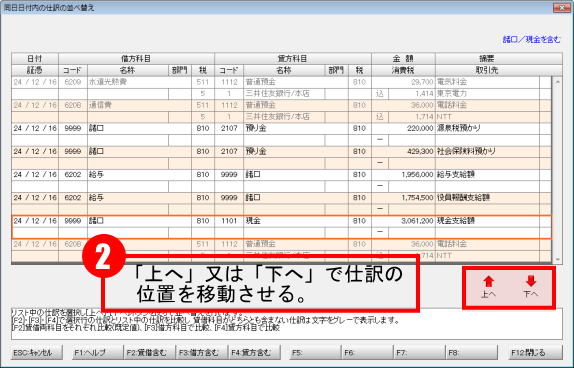The image size is (574, 368).
Task: Click the scrollbar down arrow
Action: click(x=557, y=259)
